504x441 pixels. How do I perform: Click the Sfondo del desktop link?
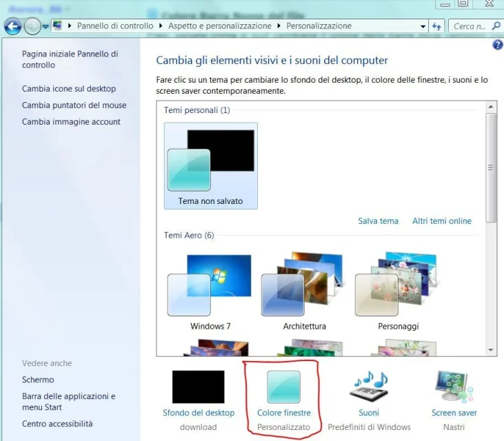coord(199,413)
